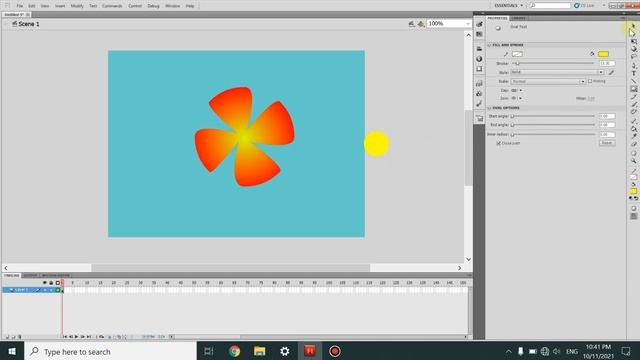Open the Edit Scene dropdown icon
The width and height of the screenshot is (640, 360).
411,24
